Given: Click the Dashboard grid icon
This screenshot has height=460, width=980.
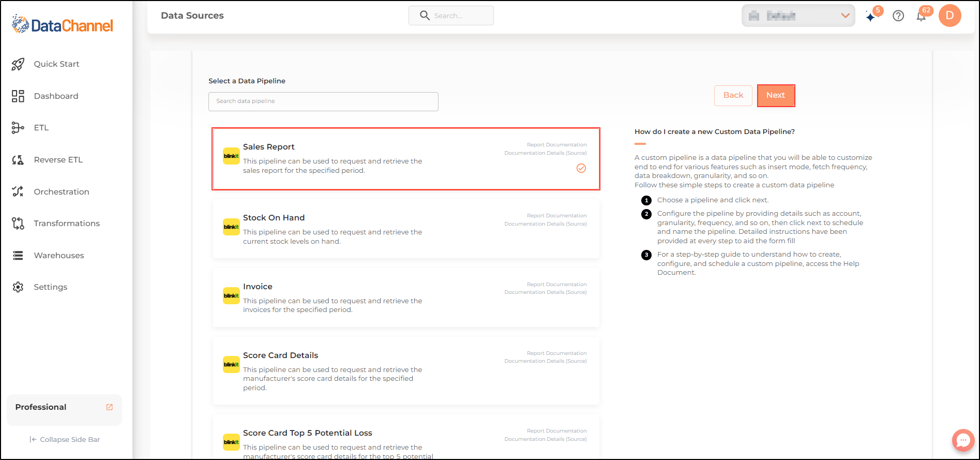Looking at the screenshot, I should [x=18, y=96].
